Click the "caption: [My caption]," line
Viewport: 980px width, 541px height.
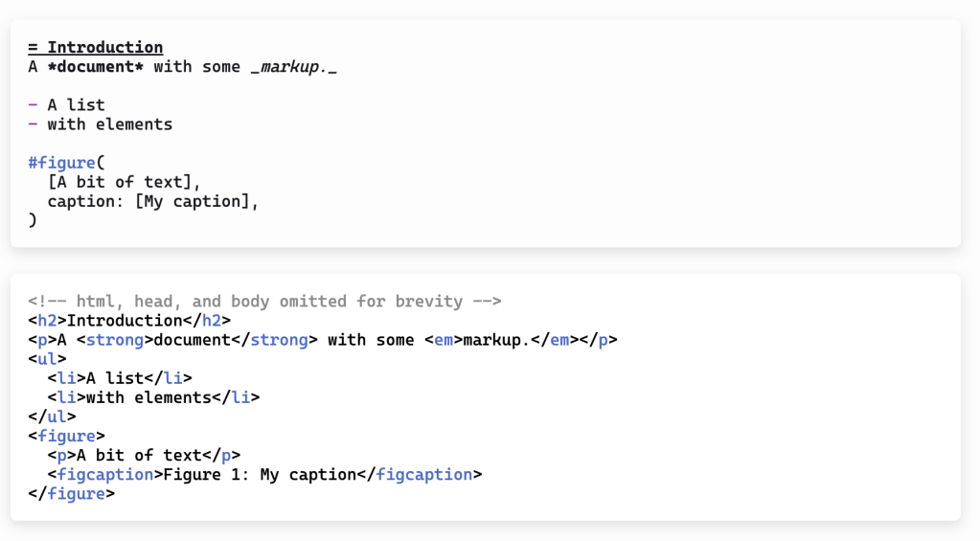(153, 201)
